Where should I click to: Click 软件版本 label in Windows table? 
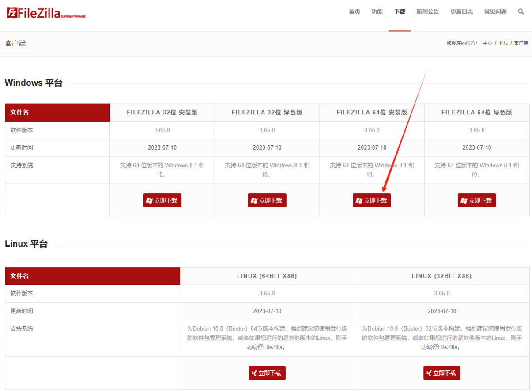tap(22, 130)
